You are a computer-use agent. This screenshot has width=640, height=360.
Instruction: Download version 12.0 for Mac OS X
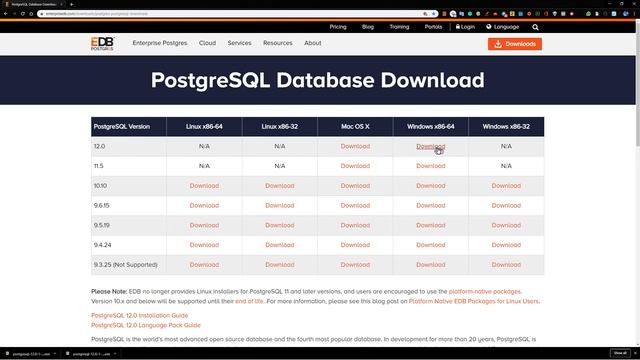tap(355, 146)
